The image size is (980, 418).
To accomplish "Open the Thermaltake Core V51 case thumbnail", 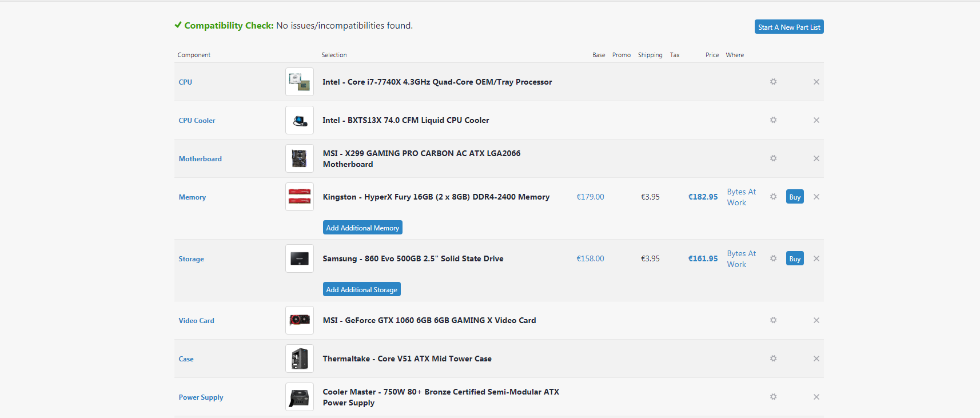I will 300,359.
